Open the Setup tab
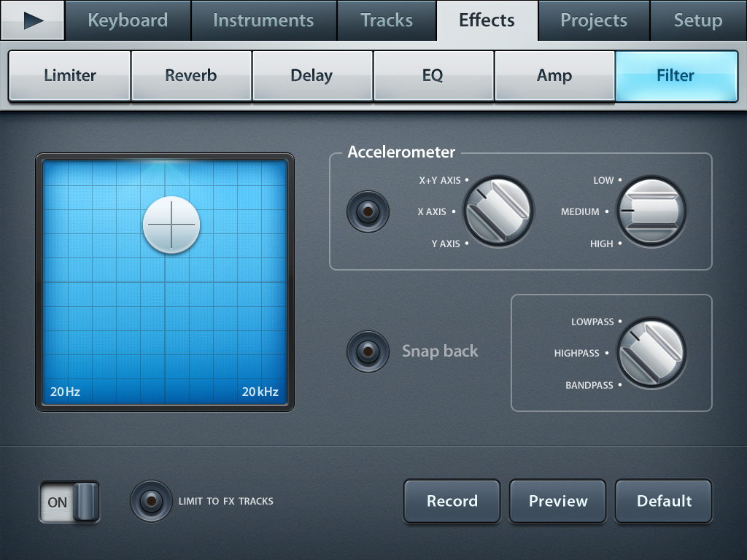 tap(697, 20)
